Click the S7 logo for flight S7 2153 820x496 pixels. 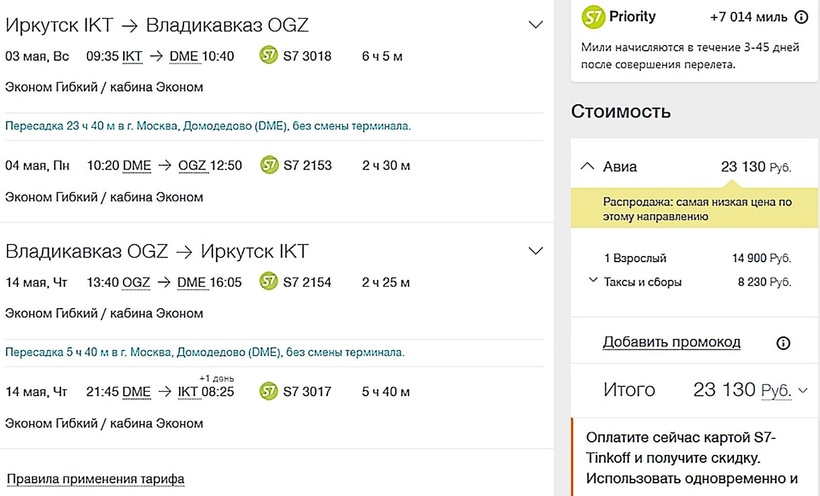coord(268,165)
